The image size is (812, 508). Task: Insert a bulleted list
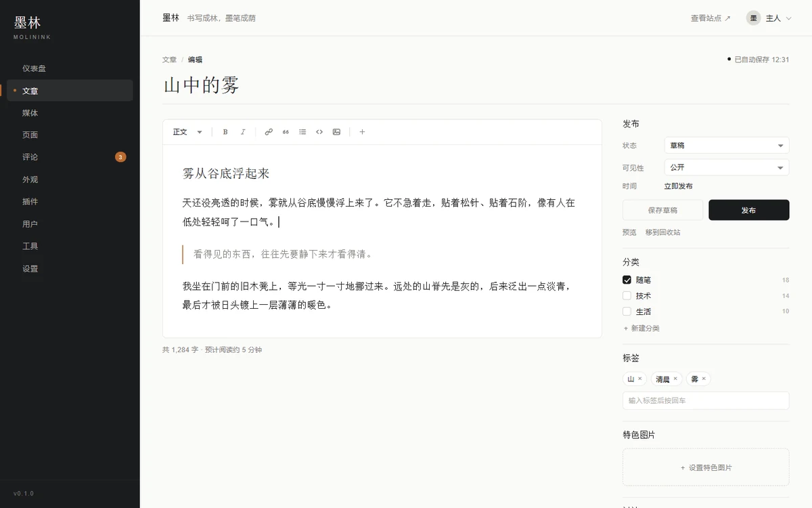click(302, 132)
